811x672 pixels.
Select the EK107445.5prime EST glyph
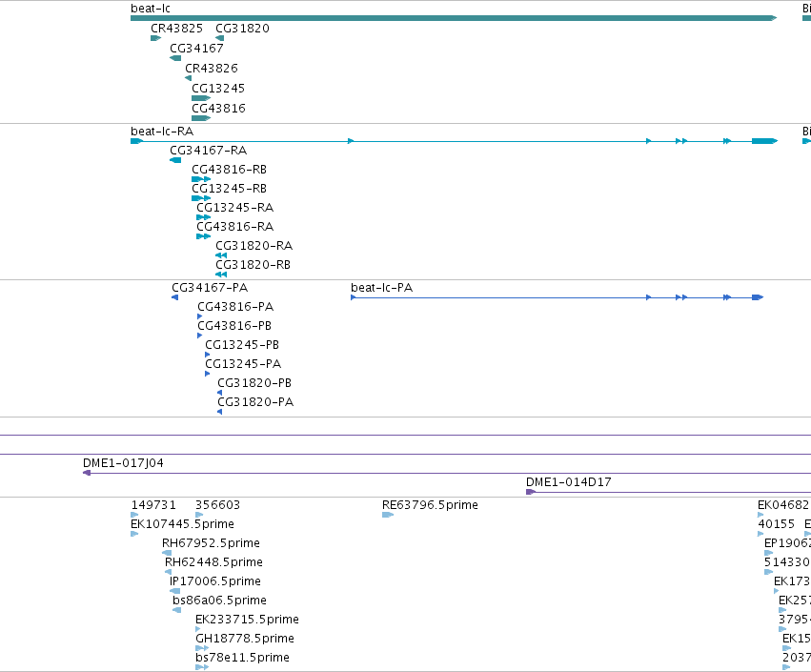coord(134,534)
